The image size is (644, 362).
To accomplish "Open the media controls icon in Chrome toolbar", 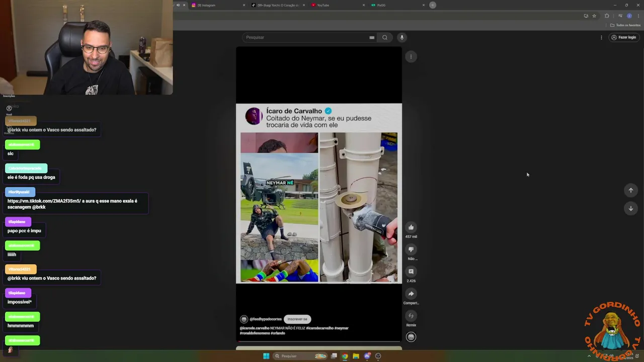I will click(x=620, y=16).
